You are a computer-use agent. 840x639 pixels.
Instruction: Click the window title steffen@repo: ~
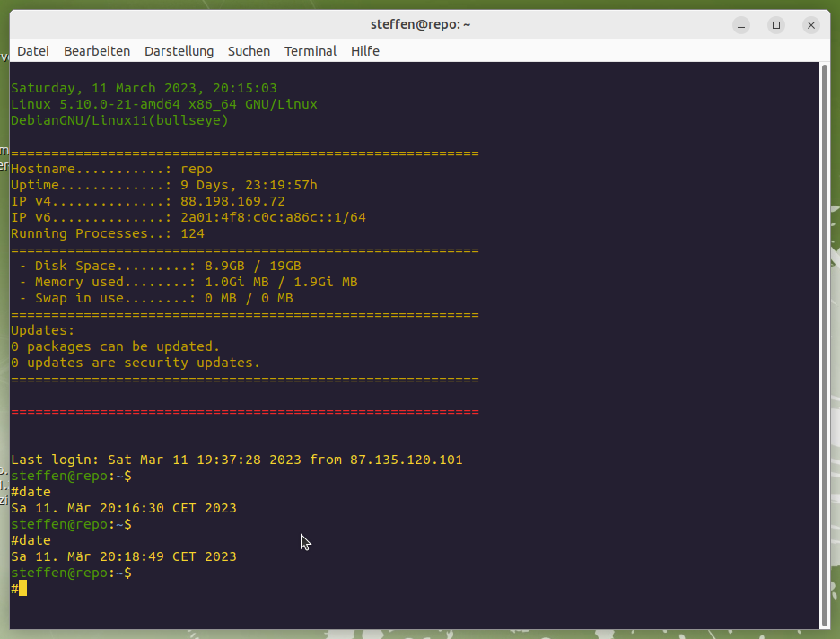(x=421, y=24)
